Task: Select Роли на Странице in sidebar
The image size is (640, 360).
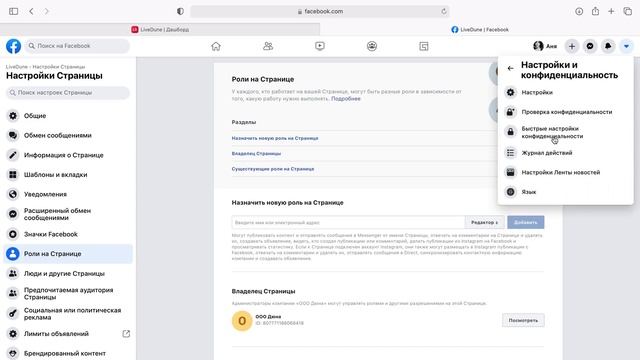Action: point(68,254)
